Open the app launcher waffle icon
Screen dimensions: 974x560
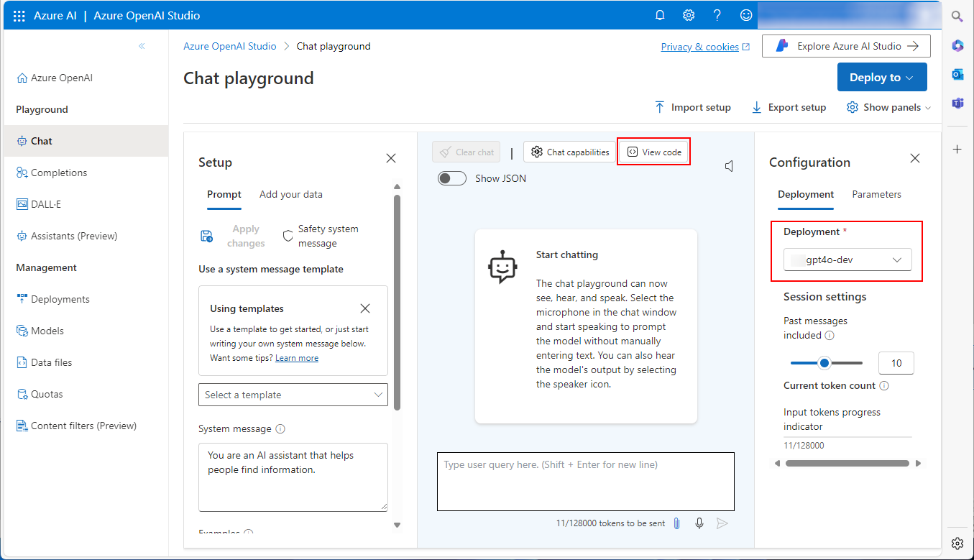point(19,15)
